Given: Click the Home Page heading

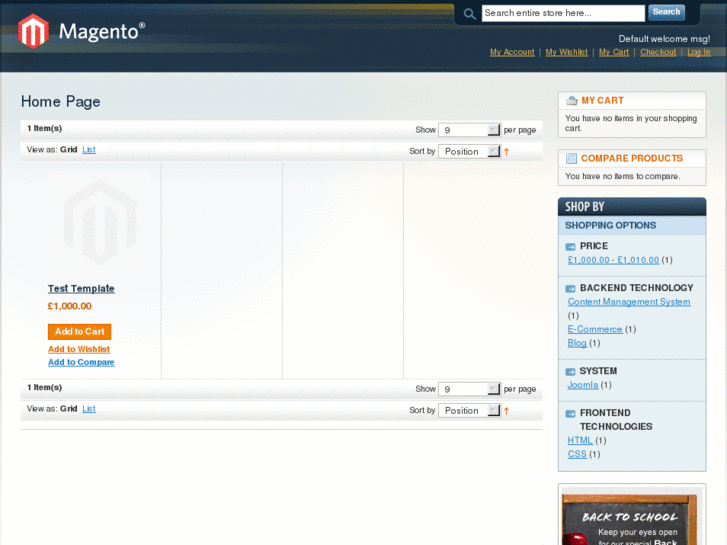Looking at the screenshot, I should [x=60, y=102].
